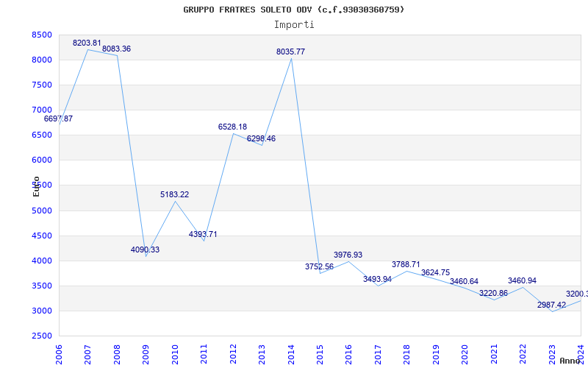Click the 2007 x-axis year label
The image size is (588, 368).
point(87,355)
